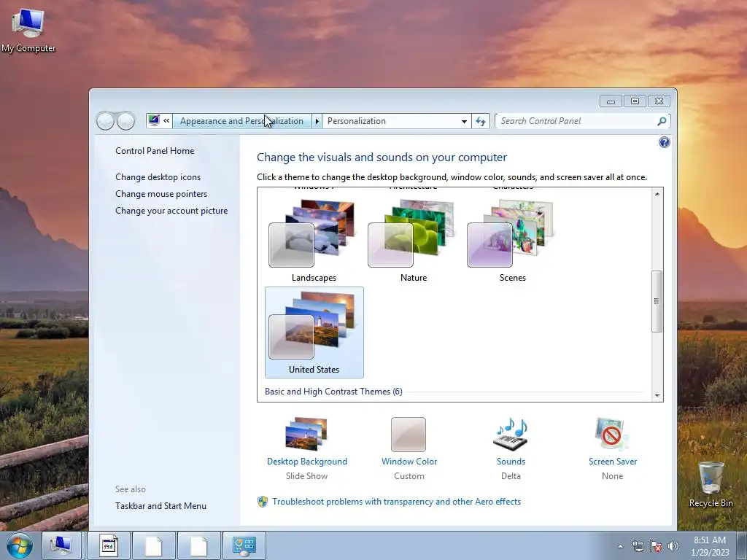Open Screen Saver settings icon

pos(612,435)
